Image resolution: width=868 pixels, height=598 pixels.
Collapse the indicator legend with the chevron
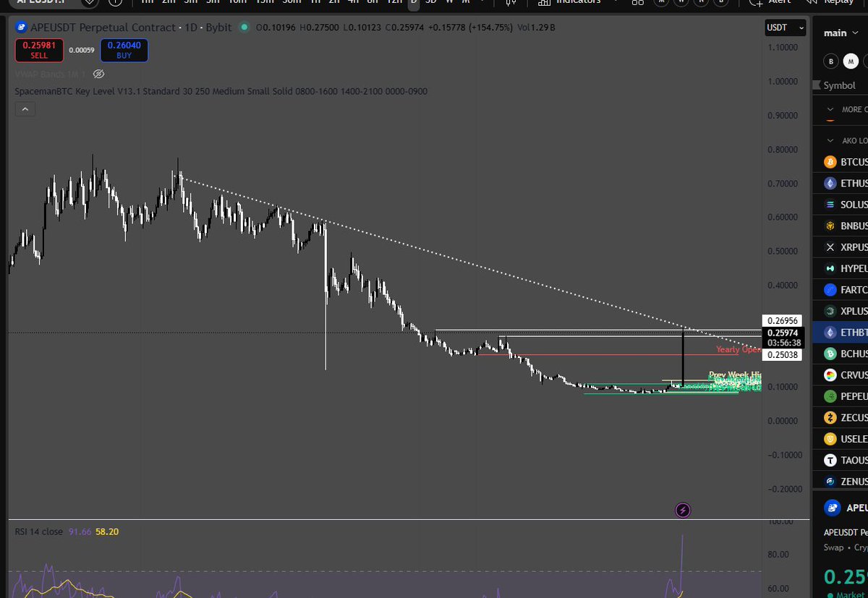(x=25, y=109)
